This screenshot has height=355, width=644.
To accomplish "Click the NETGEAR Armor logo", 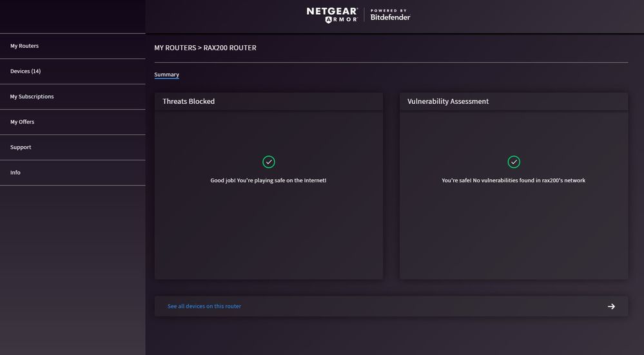I will click(332, 15).
